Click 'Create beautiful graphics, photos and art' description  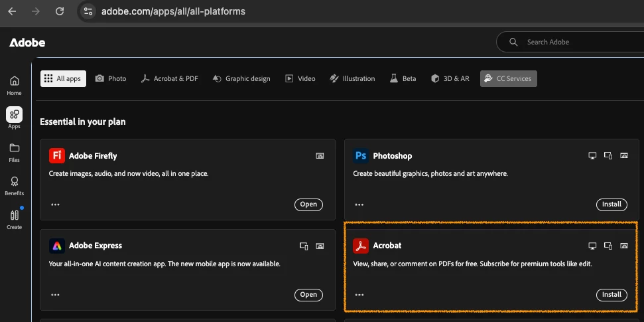[x=430, y=173]
